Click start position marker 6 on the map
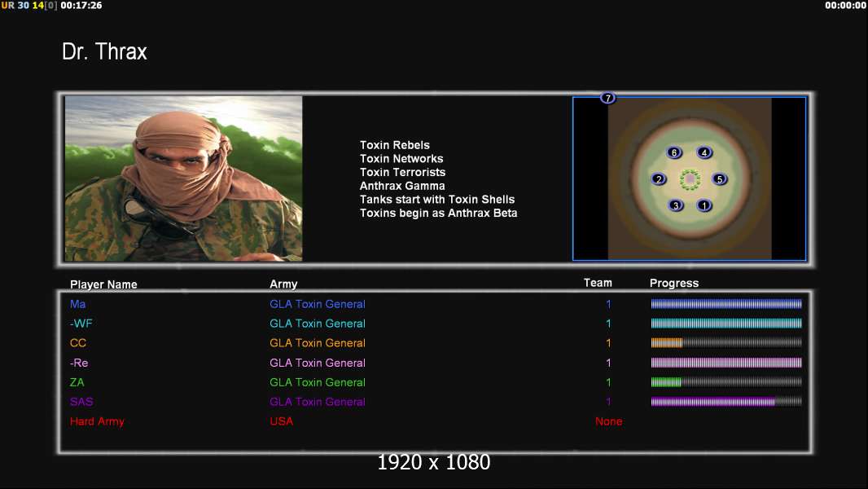 tap(673, 152)
